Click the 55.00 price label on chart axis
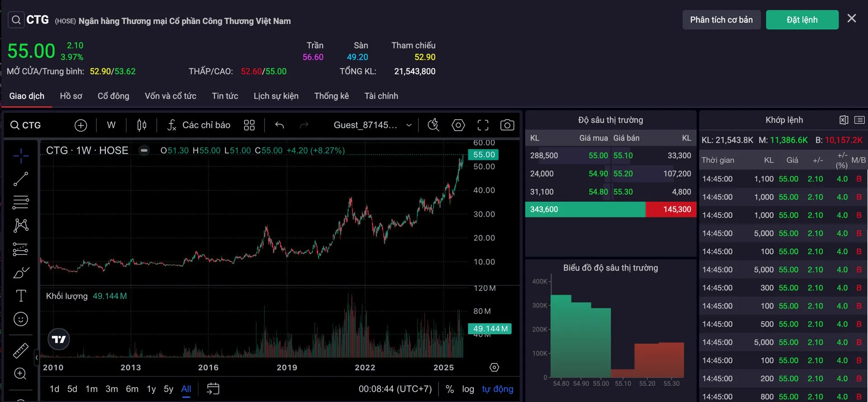 pos(484,154)
